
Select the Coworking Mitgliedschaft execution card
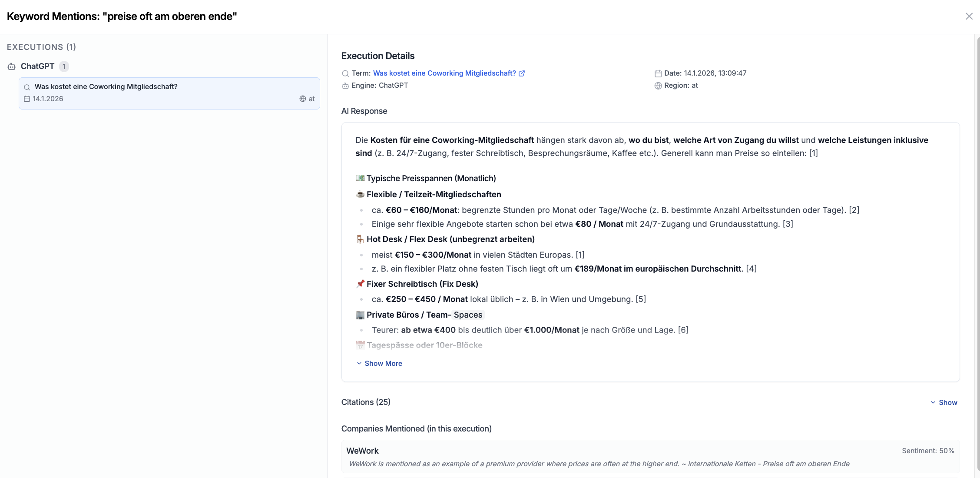tap(169, 93)
